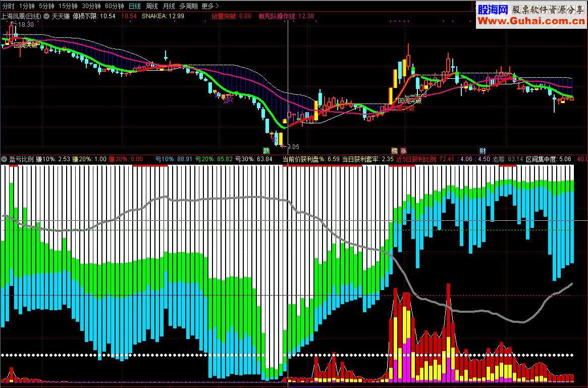The height and width of the screenshot is (388, 588).
Task: Click the red 涨 marker icon
Action: click(x=403, y=151)
